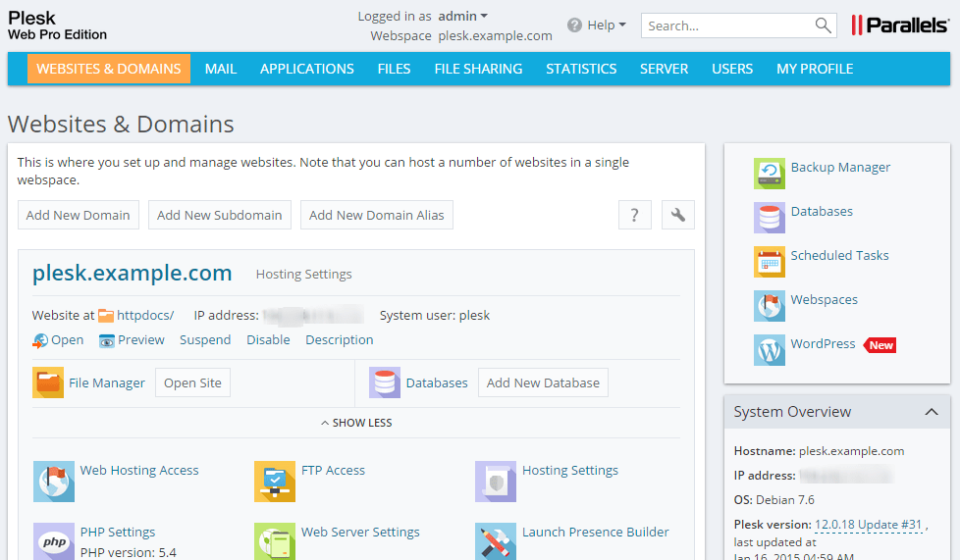The width and height of the screenshot is (960, 560).
Task: Click the Plesk version update link
Action: pos(868,525)
